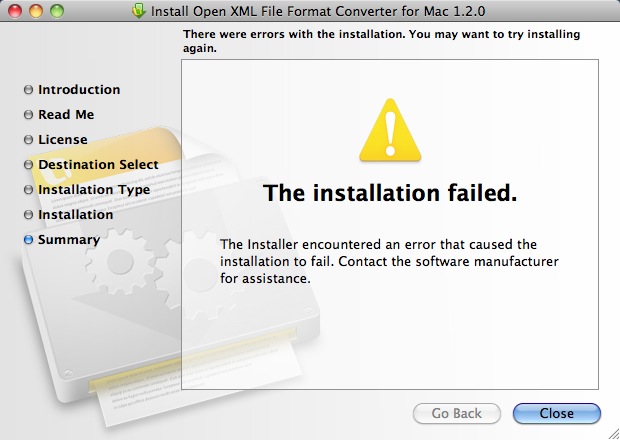Select the Summary step label
This screenshot has height=440, width=620.
click(69, 240)
